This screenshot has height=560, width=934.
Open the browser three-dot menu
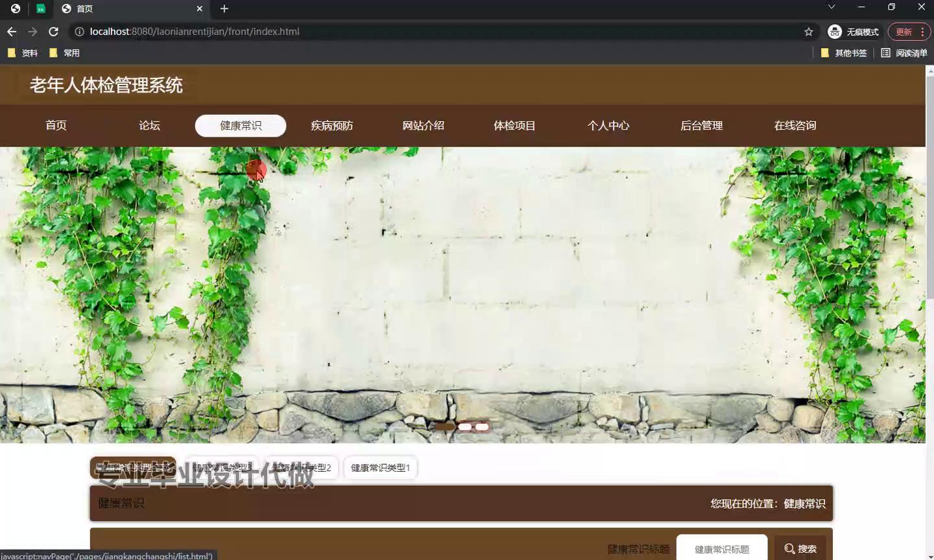(x=922, y=31)
